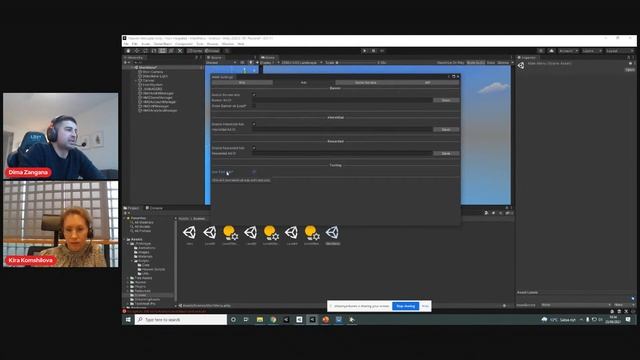Select the Level02 lighting settings asset

point(271,233)
